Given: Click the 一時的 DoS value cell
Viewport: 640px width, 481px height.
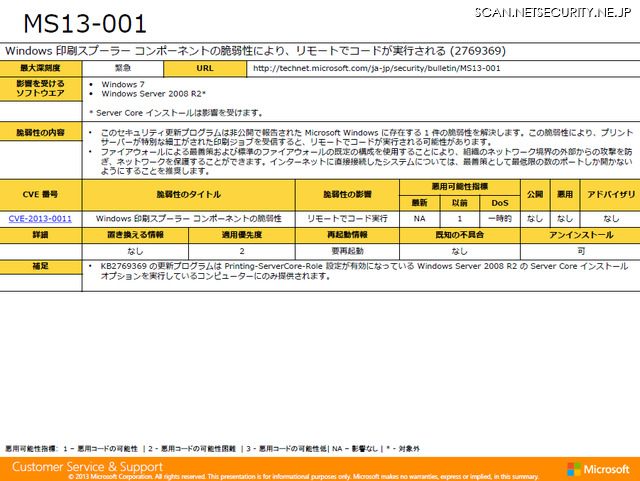Looking at the screenshot, I should click(x=500, y=219).
